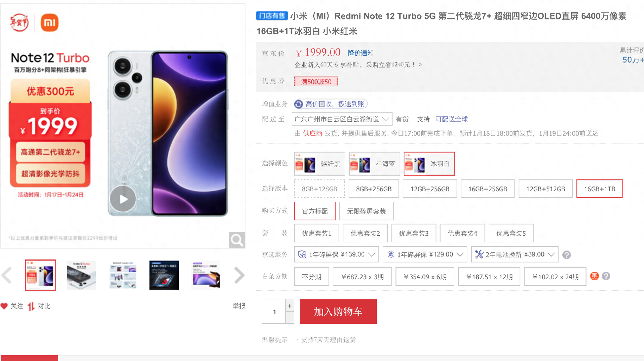Click the festival badge logo

click(x=19, y=23)
